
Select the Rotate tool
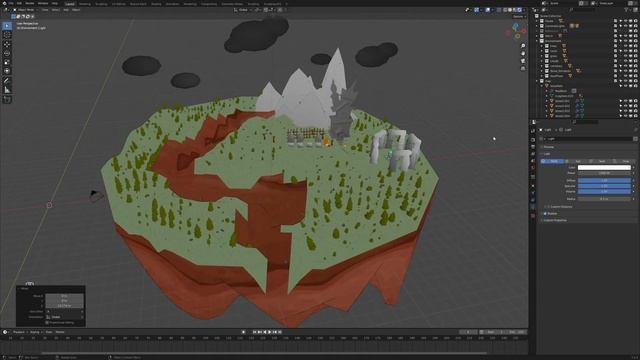click(7, 53)
